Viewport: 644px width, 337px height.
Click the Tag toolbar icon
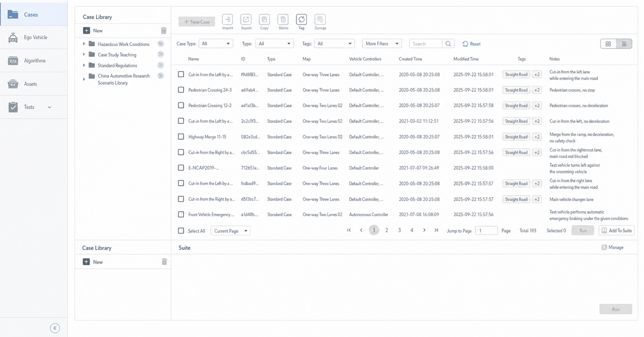tap(302, 19)
